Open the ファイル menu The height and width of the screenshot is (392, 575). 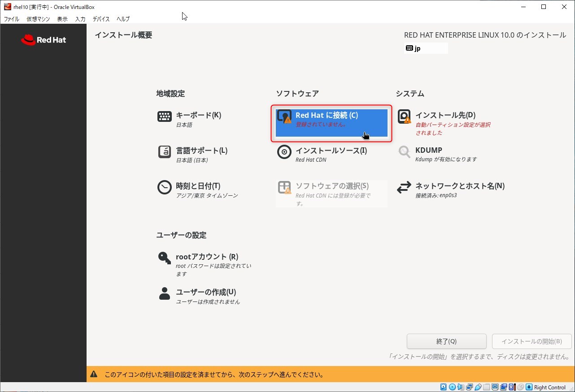coord(11,19)
